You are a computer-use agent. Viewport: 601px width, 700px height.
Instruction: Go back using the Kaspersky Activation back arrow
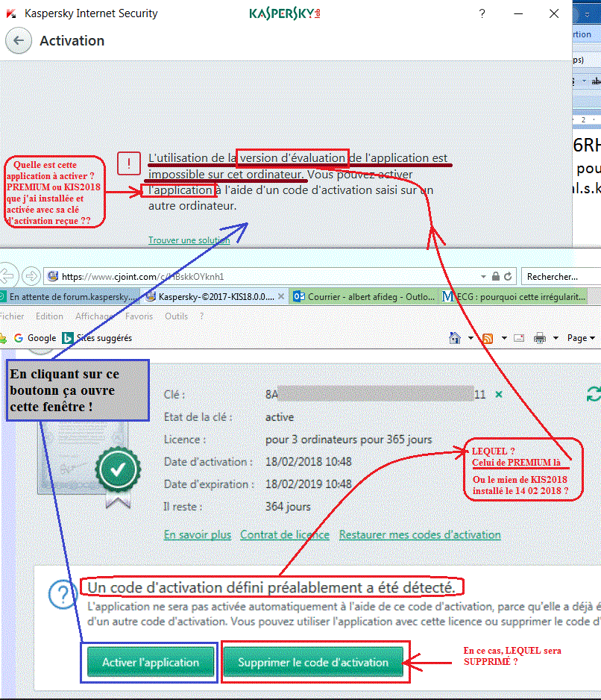point(19,40)
